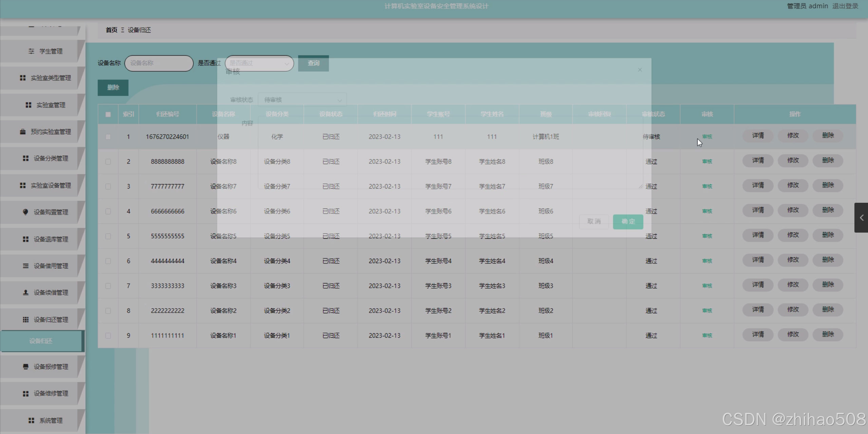Check the row 2 checkbox
This screenshot has height=434, width=868.
[108, 162]
